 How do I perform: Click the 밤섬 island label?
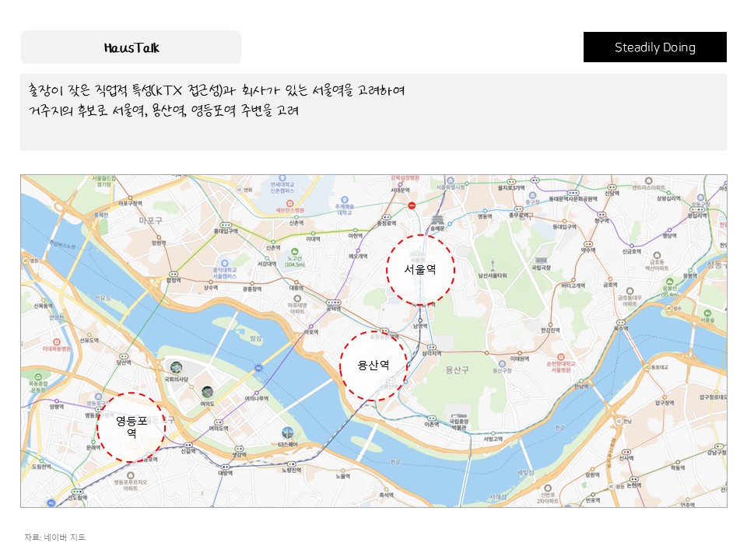[x=256, y=338]
